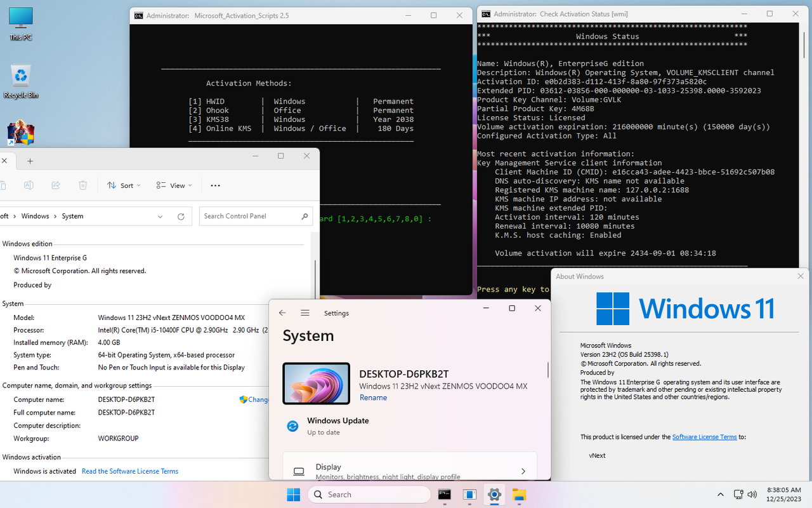
Task: Click the desktop wallpaper thumbnail in Settings
Action: (317, 384)
